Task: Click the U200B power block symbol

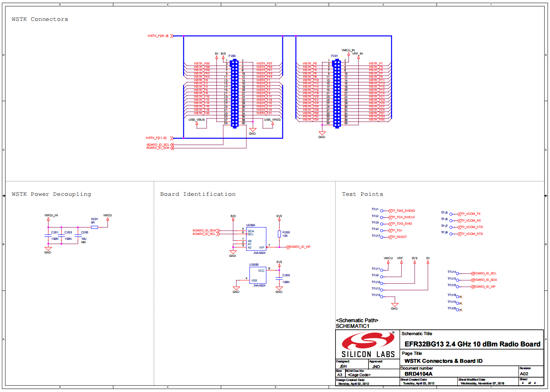Action: pos(257,275)
